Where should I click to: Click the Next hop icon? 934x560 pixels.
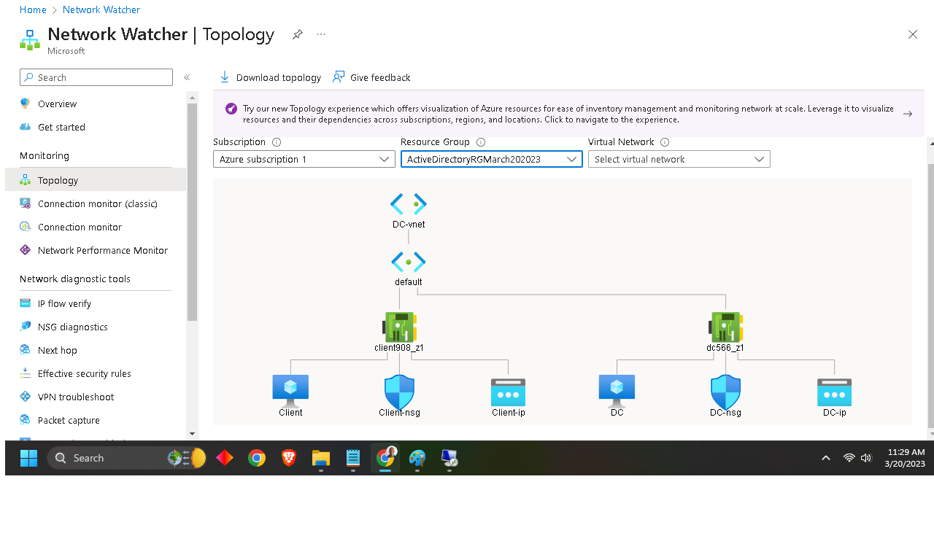pyautogui.click(x=26, y=350)
